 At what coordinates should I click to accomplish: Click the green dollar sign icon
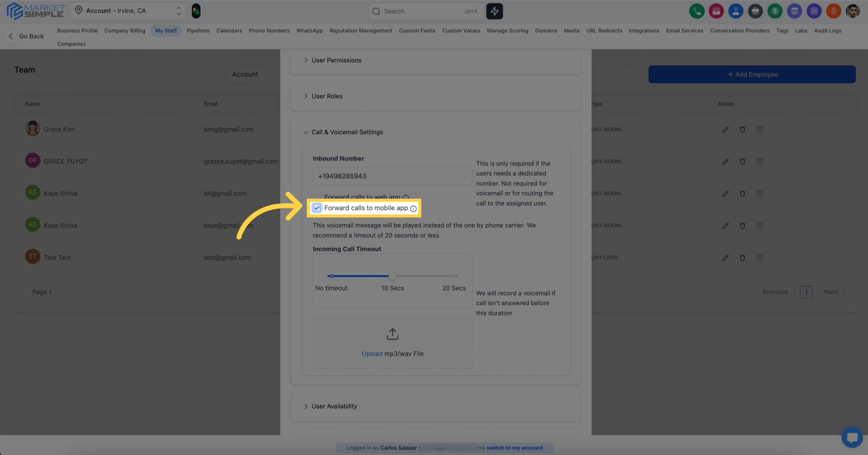(775, 11)
